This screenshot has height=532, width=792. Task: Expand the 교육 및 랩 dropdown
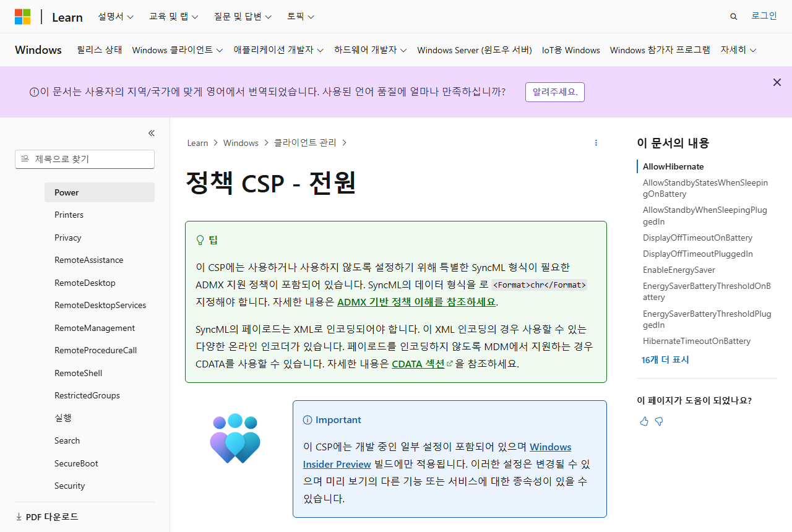[174, 17]
